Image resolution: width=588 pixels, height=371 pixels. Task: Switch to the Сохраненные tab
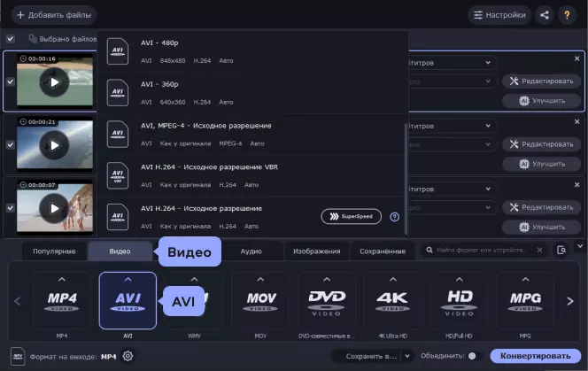pyautogui.click(x=383, y=251)
